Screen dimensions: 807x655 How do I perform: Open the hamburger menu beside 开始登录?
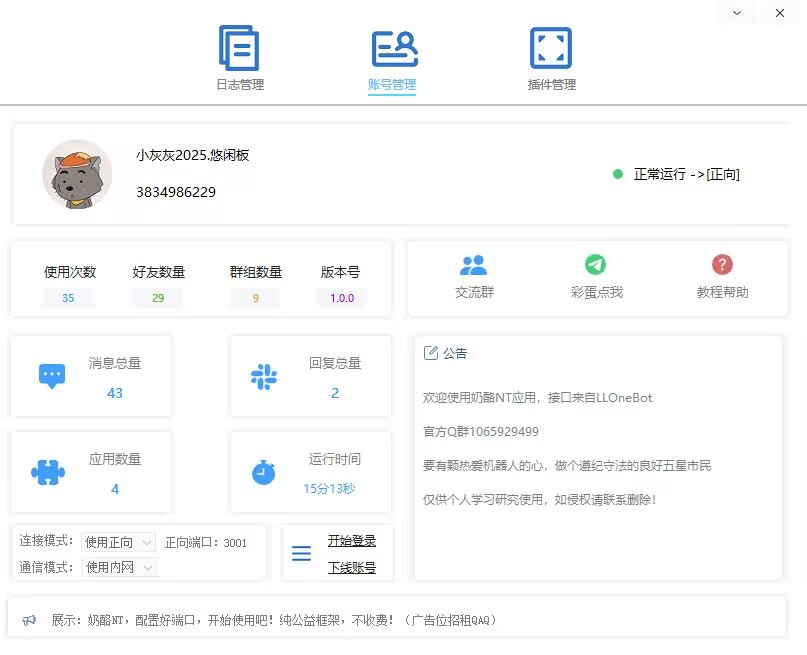pos(301,552)
